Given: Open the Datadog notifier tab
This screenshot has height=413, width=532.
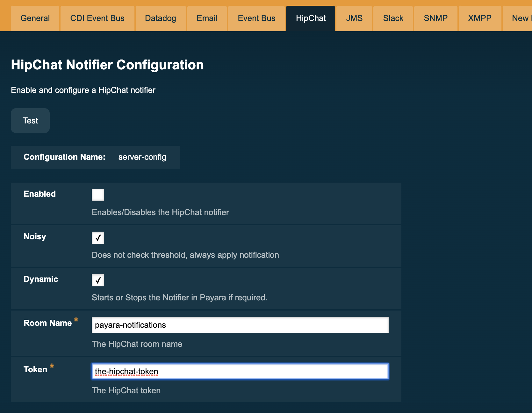Looking at the screenshot, I should coord(161,18).
